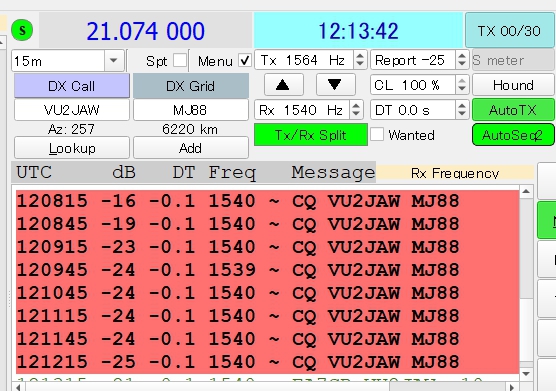Decrease Report value with down stepper
Image resolution: width=556 pixels, height=391 pixels.
coord(462,65)
